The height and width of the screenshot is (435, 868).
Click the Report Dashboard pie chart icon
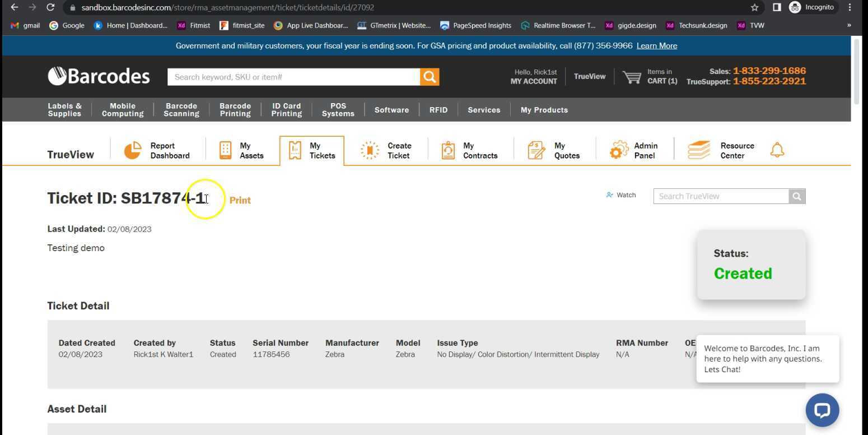[x=133, y=150]
